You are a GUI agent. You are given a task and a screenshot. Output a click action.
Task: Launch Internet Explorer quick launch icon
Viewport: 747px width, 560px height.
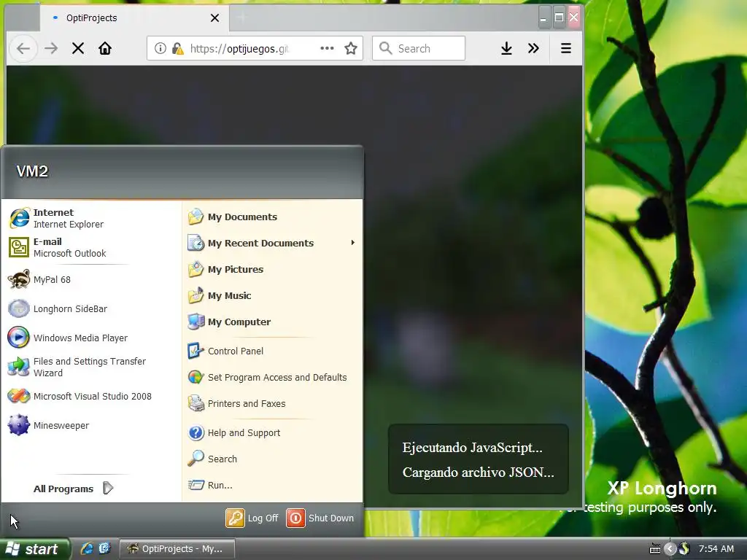pos(86,548)
